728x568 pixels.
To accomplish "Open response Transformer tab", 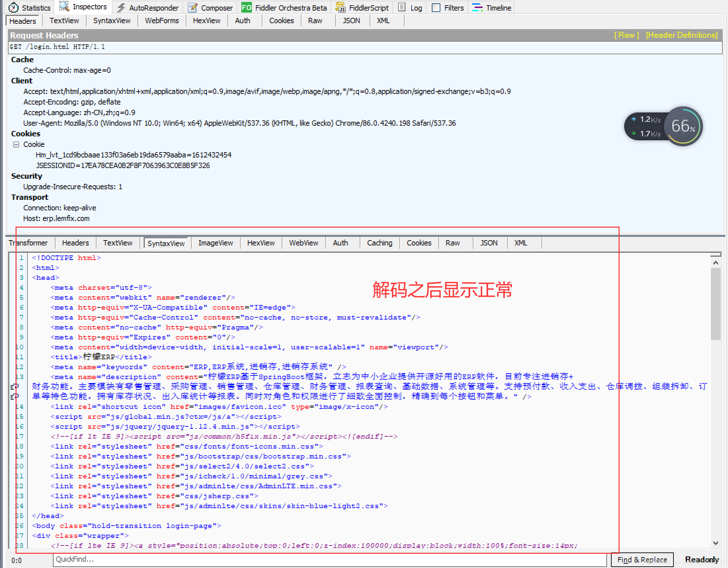I will (28, 243).
